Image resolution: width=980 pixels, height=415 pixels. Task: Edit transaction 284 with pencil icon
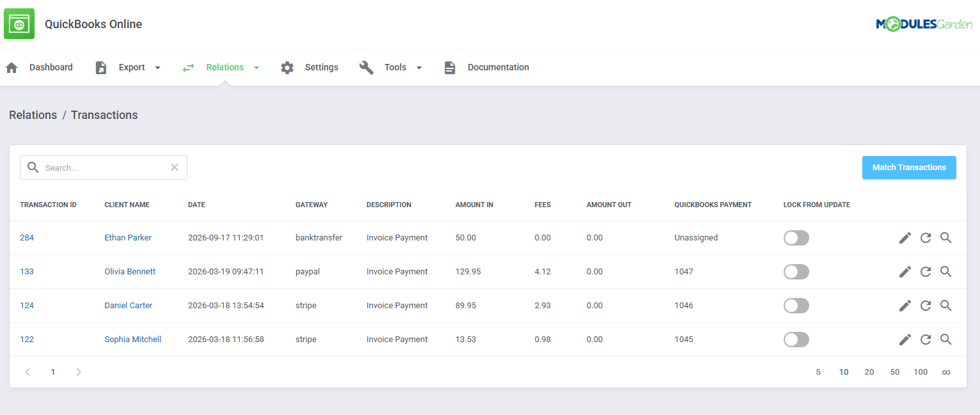(x=905, y=238)
